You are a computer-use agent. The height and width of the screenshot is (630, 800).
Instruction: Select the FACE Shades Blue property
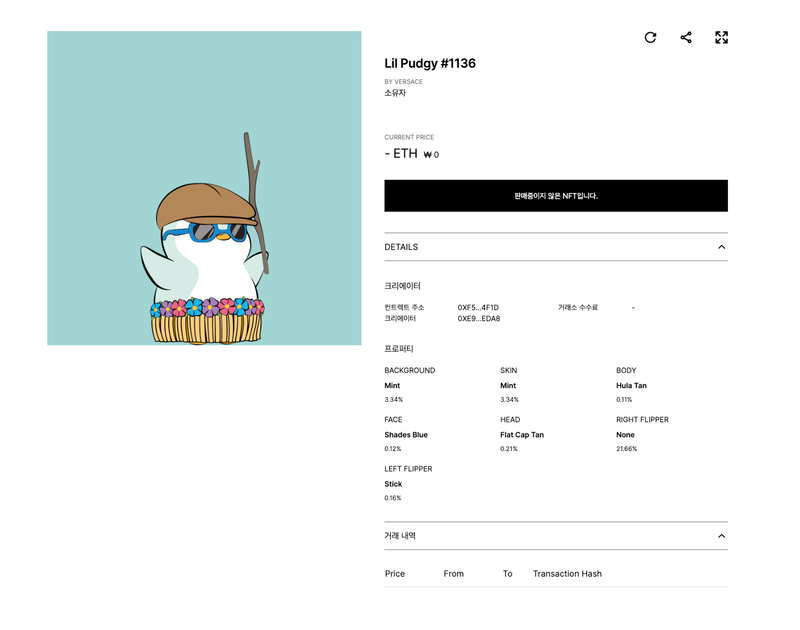(406, 435)
